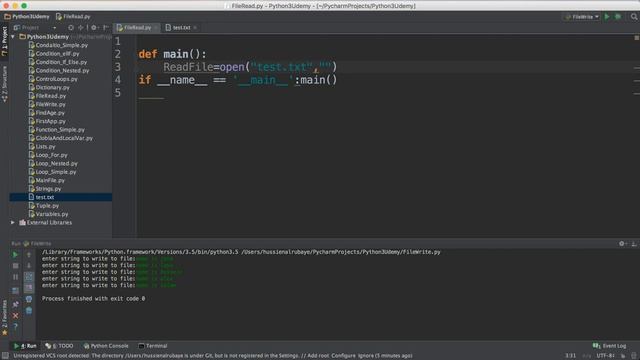
Task: Toggle tool window buttons via bottom-left corner icon
Action: click(x=5, y=356)
